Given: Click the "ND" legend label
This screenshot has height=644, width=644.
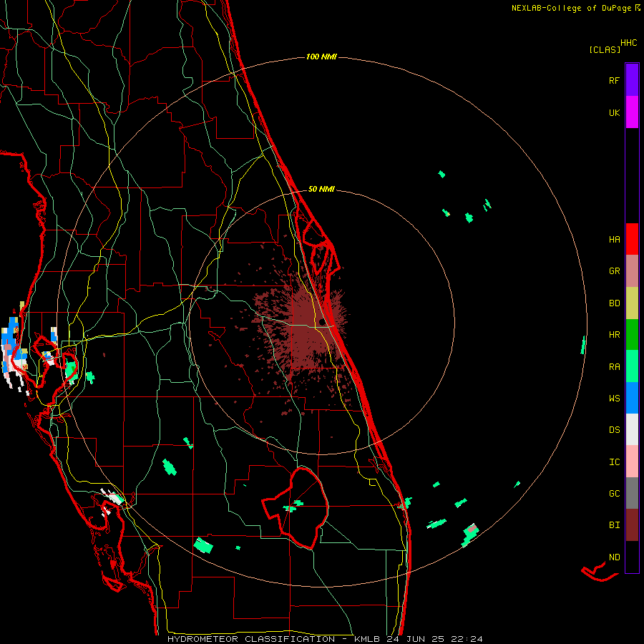Looking at the screenshot, I should coord(614,557).
